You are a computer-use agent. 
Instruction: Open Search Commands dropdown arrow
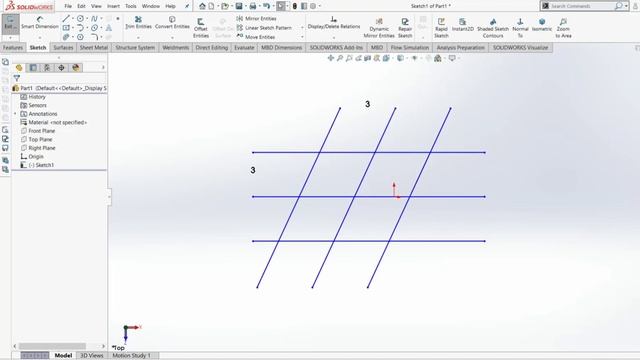(x=626, y=6)
